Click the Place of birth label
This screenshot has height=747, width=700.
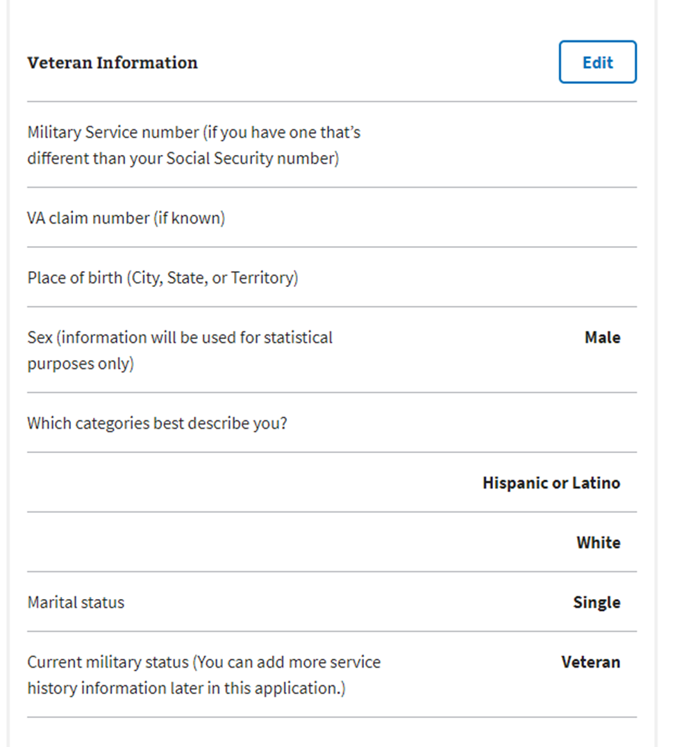162,278
